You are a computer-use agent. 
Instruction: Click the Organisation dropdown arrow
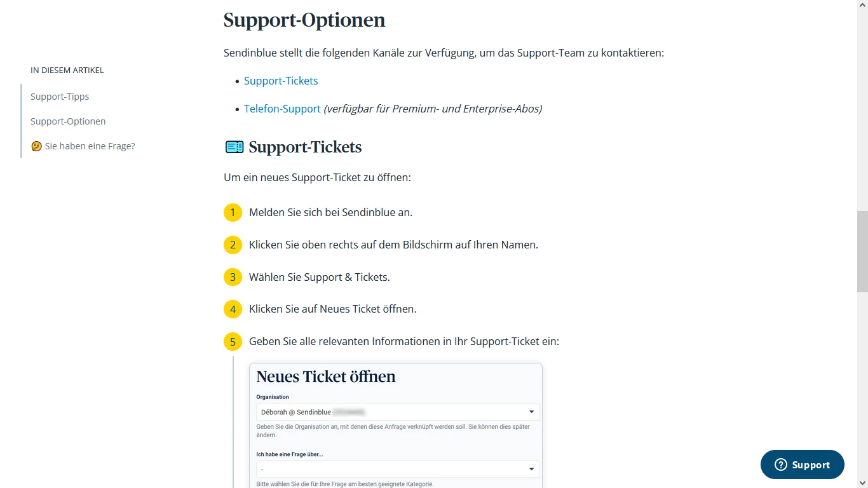pos(531,412)
